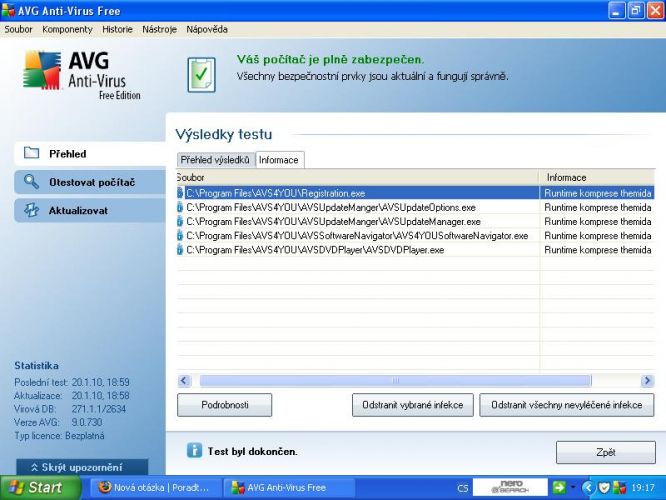Click the Firefox icon in taskbar
This screenshot has width=666, height=500.
point(104,487)
